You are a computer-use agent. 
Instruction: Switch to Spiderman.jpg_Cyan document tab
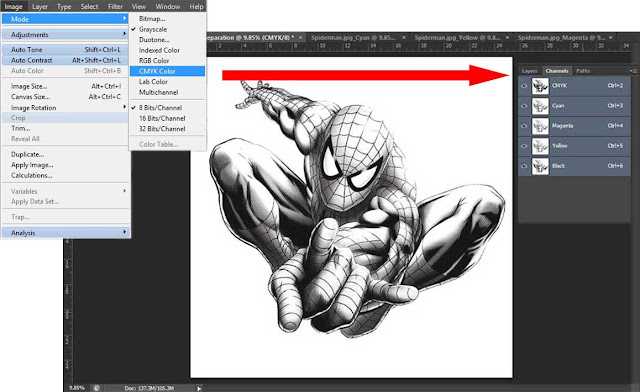tap(353, 38)
